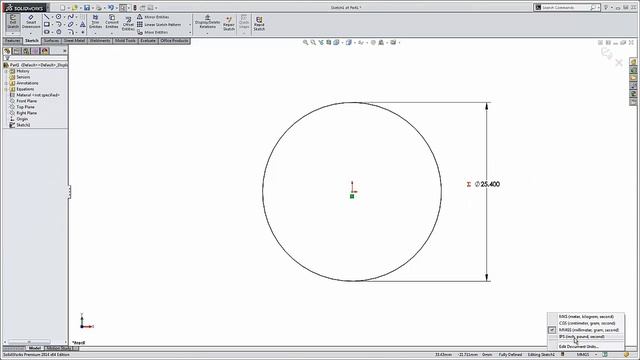Click the Save icon in the title bar
The height and width of the screenshot is (360, 640).
click(x=87, y=7)
